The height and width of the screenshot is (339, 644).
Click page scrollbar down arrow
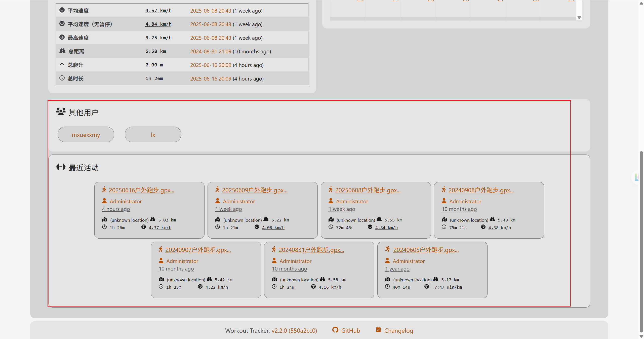(x=641, y=336)
